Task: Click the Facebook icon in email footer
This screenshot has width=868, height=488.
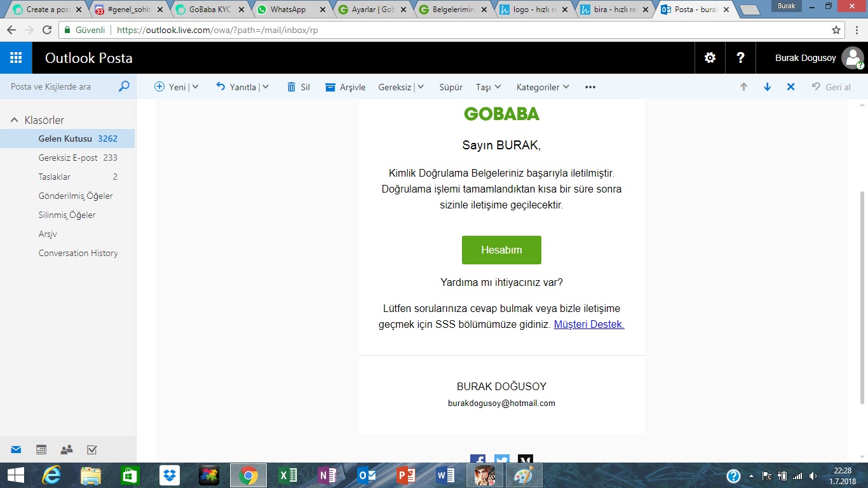Action: [x=478, y=459]
